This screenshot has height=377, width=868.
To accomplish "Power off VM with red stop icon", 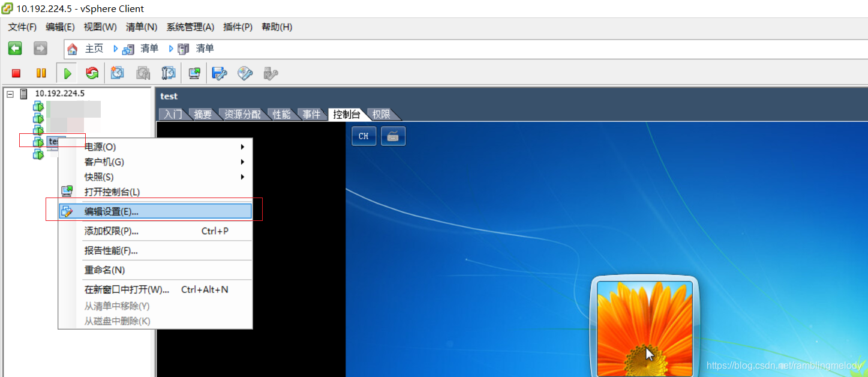I will click(x=16, y=73).
